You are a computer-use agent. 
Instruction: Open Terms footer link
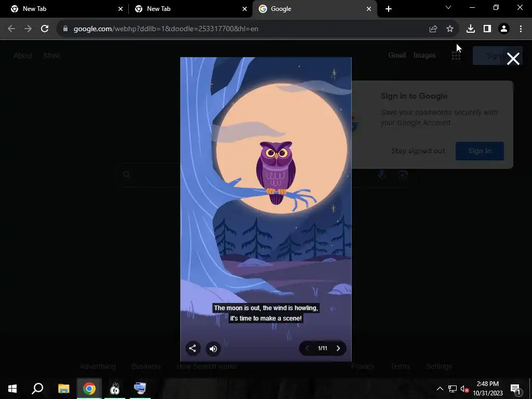pyautogui.click(x=401, y=366)
